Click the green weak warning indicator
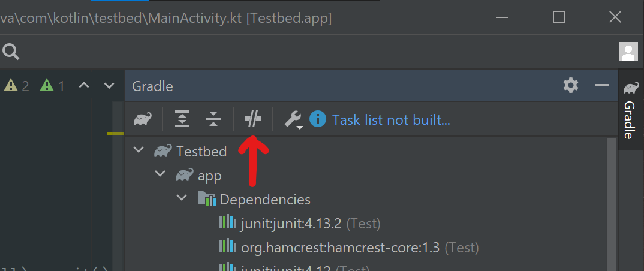Viewport: 644px width, 271px height. 52,86
